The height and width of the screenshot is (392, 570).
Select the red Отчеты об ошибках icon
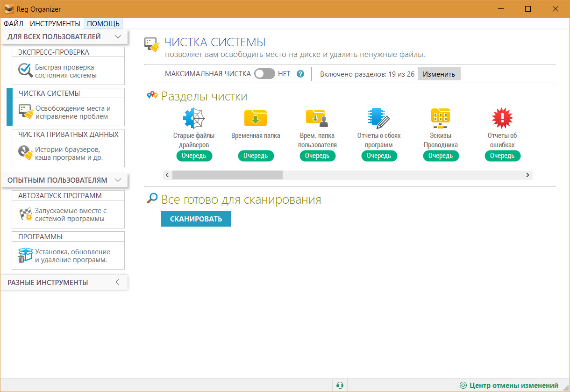pos(502,118)
